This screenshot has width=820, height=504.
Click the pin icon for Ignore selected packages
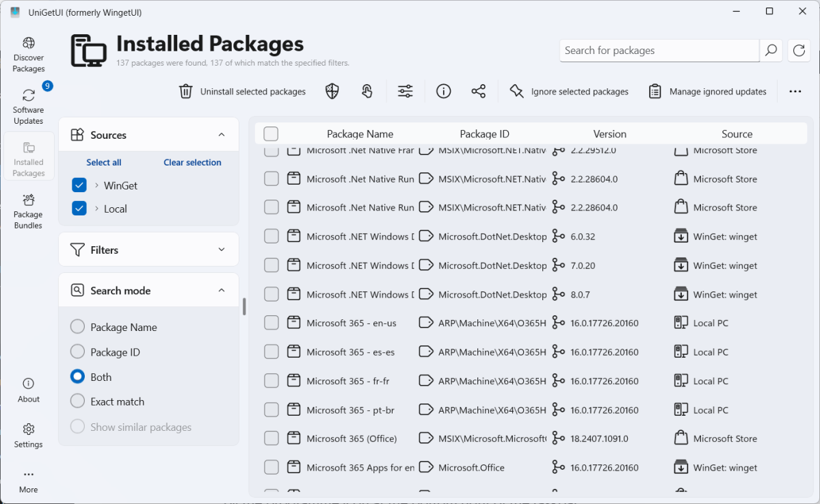point(516,92)
